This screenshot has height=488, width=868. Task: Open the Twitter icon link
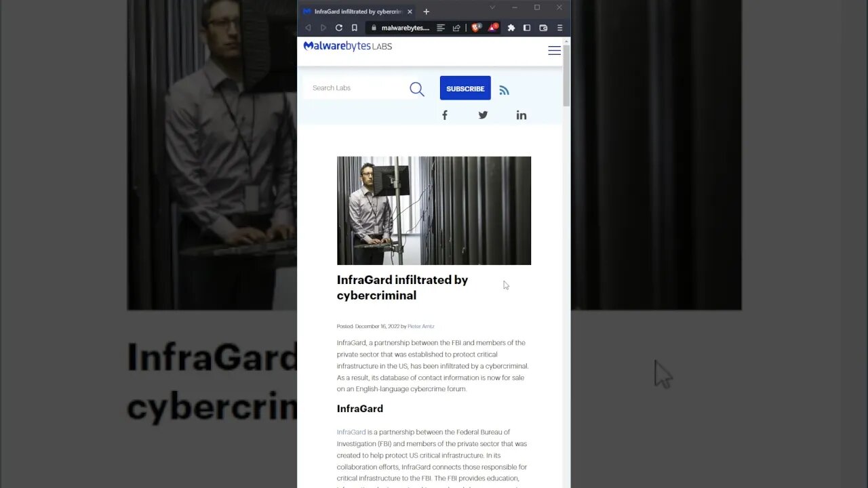[483, 115]
